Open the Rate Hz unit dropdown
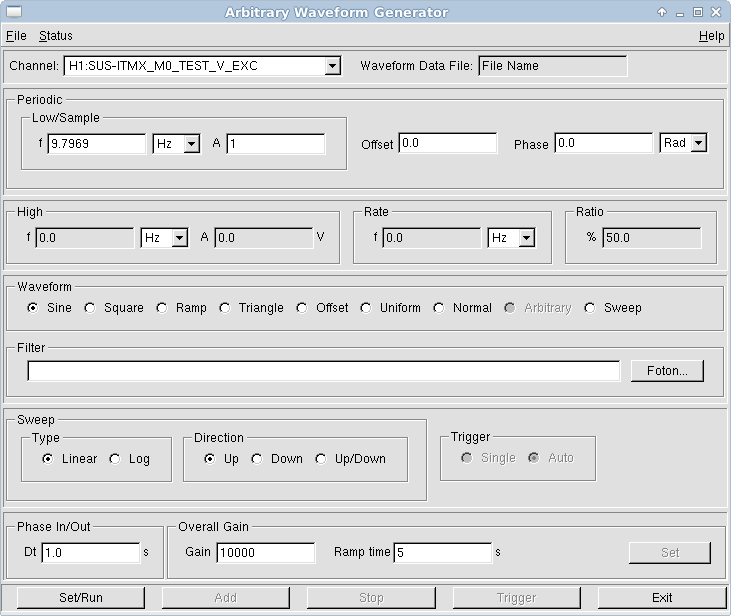The image size is (731, 616). tap(526, 238)
